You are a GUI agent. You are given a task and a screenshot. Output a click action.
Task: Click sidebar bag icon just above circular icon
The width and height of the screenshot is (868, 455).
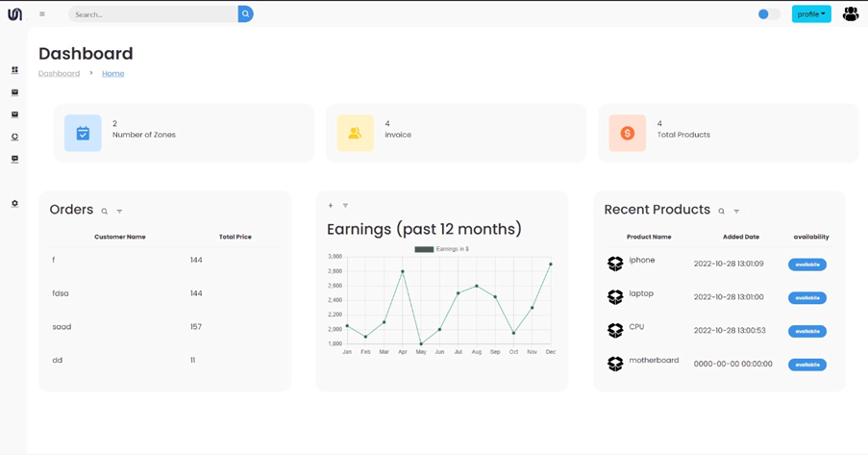15,114
